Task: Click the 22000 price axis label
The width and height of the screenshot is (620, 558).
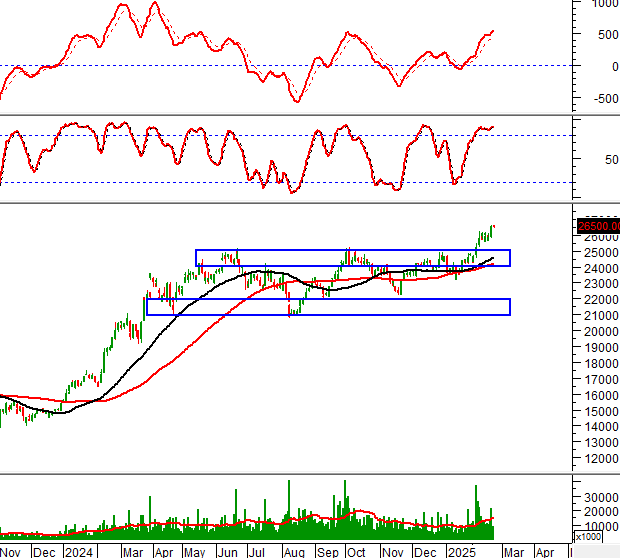Action: click(601, 300)
